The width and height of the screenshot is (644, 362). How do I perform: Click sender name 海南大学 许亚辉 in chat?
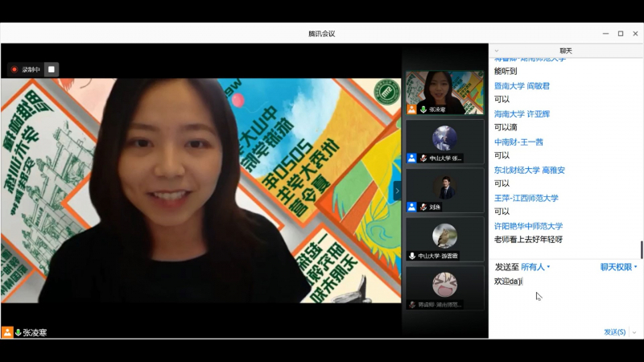[522, 114]
